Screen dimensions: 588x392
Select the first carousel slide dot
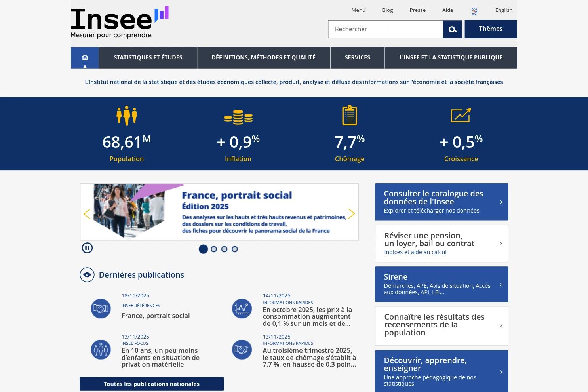coord(203,249)
